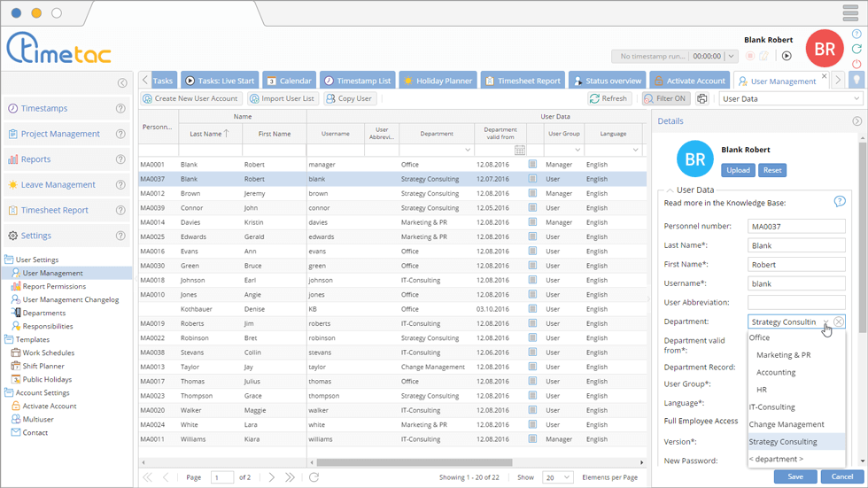The image size is (868, 488).
Task: Open the elements per page dropdown
Action: click(558, 477)
